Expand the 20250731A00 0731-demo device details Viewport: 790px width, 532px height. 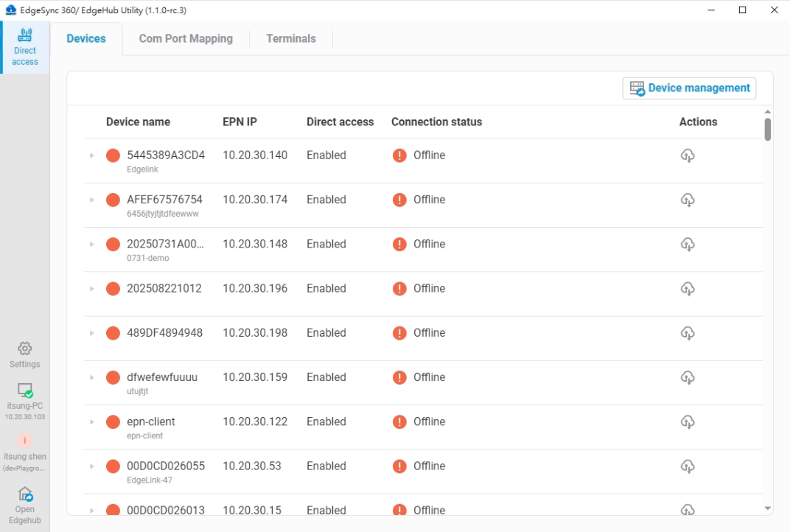pyautogui.click(x=91, y=244)
